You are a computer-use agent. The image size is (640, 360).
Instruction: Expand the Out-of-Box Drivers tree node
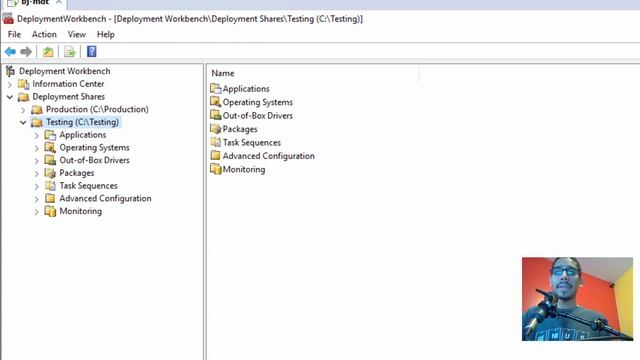point(37,161)
